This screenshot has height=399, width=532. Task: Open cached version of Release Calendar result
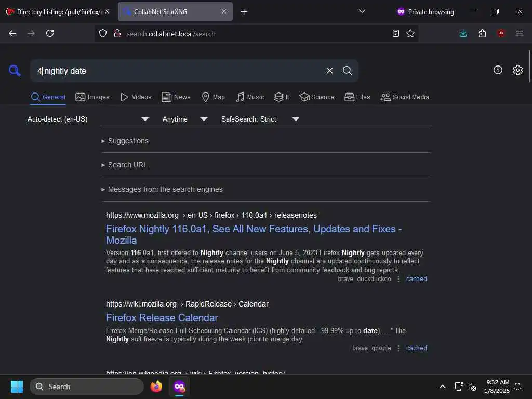(x=417, y=348)
